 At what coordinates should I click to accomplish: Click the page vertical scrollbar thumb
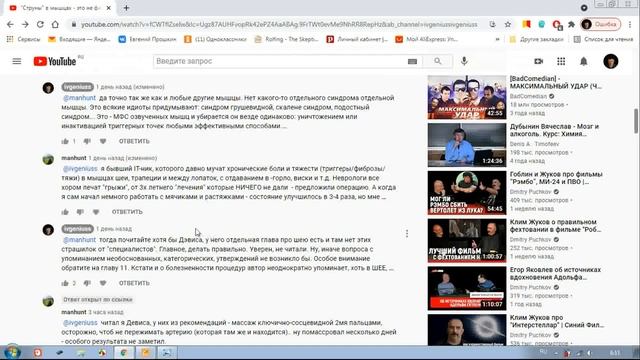tap(636, 121)
